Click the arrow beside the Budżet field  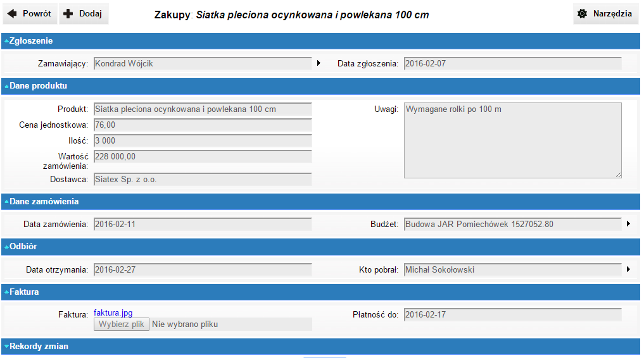pos(628,224)
